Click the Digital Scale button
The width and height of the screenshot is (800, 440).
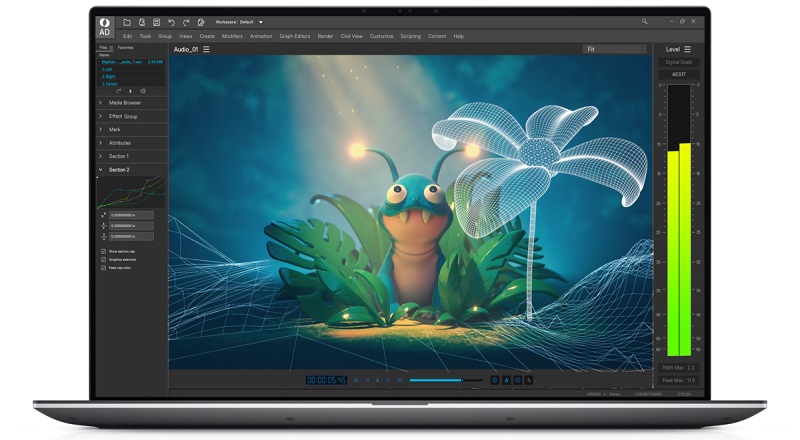(x=679, y=62)
